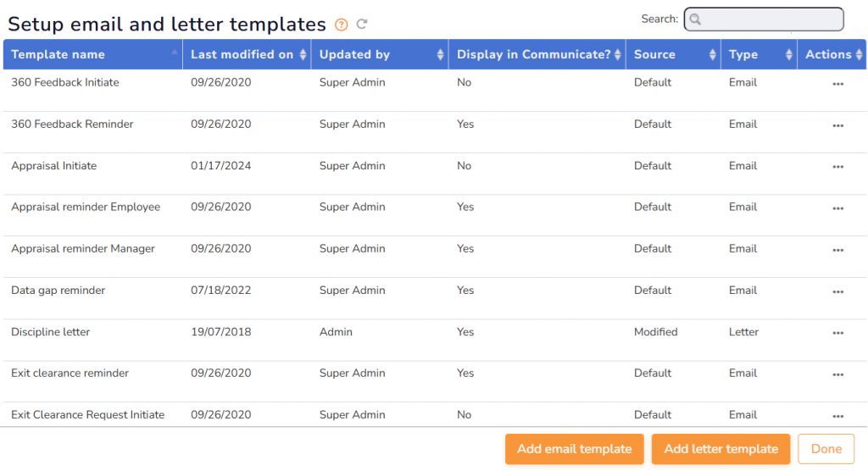Click the date 07/18/2022 for Data gap reminder
This screenshot has height=471, width=868.
pos(221,290)
